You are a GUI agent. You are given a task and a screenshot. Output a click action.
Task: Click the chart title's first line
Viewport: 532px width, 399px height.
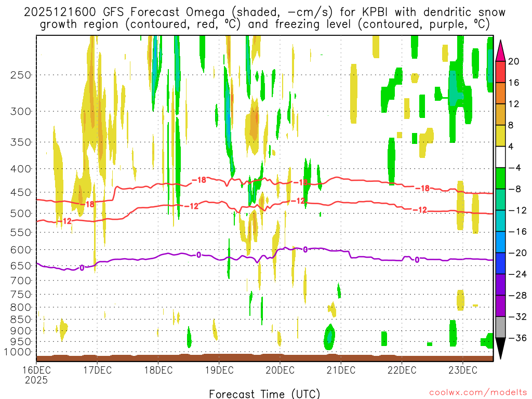pos(264,12)
